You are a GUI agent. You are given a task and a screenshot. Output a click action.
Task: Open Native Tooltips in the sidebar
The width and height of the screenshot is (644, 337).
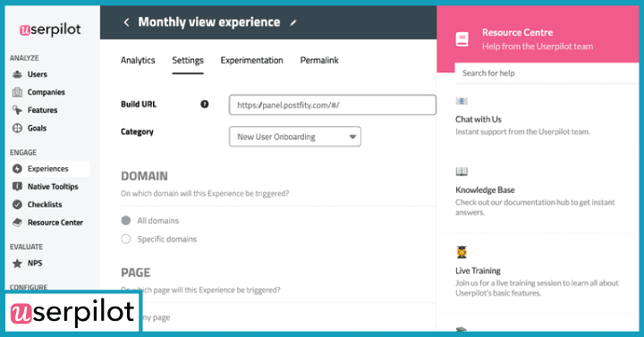click(x=53, y=187)
